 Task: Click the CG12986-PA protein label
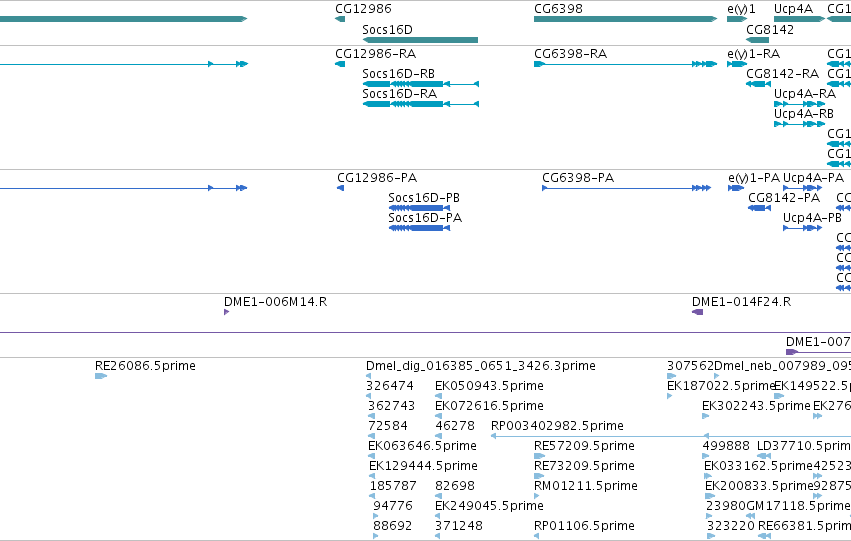tap(377, 178)
